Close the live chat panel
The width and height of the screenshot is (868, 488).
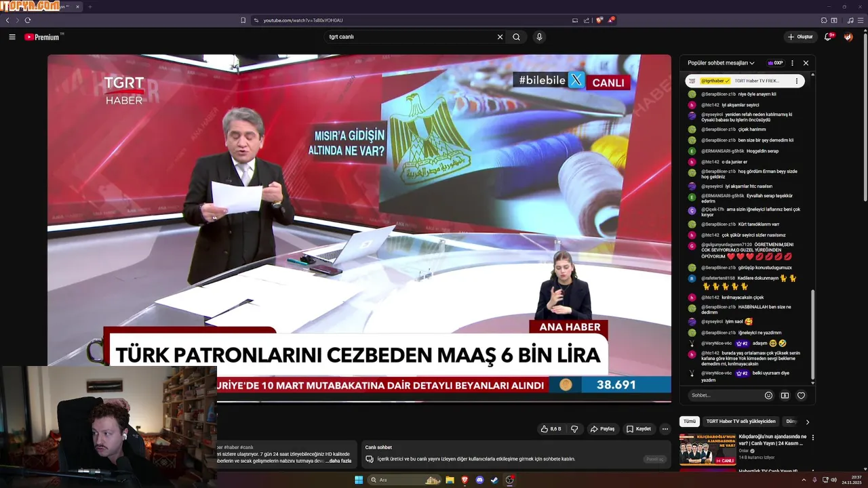[x=806, y=63]
